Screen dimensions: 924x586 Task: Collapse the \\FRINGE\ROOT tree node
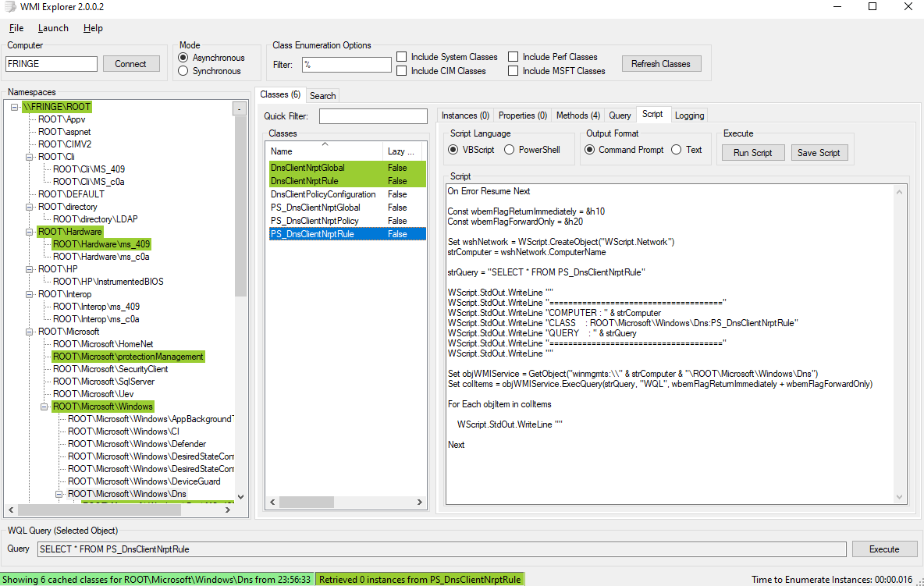click(15, 107)
